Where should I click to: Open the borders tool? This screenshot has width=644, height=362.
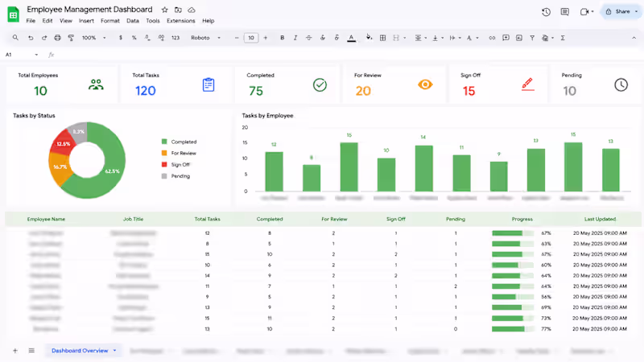pos(383,38)
